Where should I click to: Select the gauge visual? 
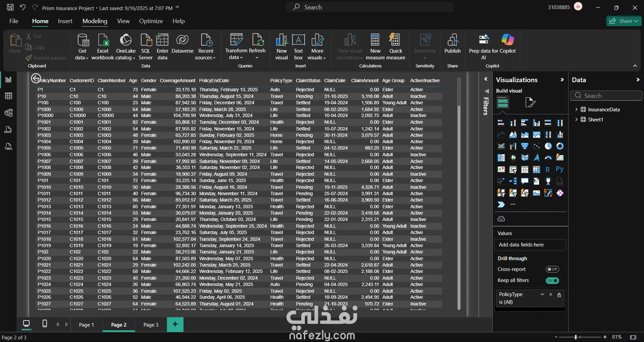548,158
